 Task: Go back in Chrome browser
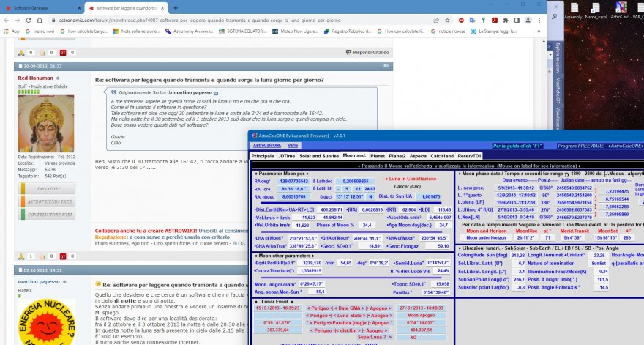pos(6,21)
